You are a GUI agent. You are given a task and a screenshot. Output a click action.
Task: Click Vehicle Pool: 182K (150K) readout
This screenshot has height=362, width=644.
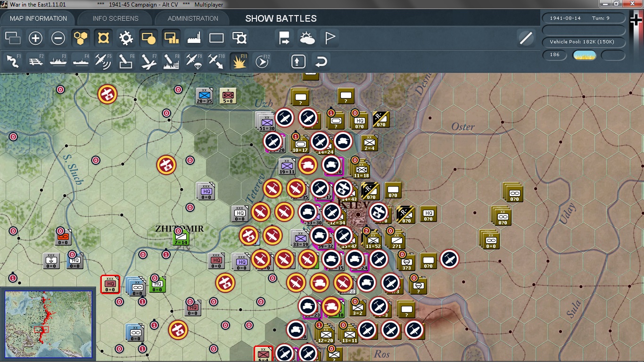click(x=584, y=41)
